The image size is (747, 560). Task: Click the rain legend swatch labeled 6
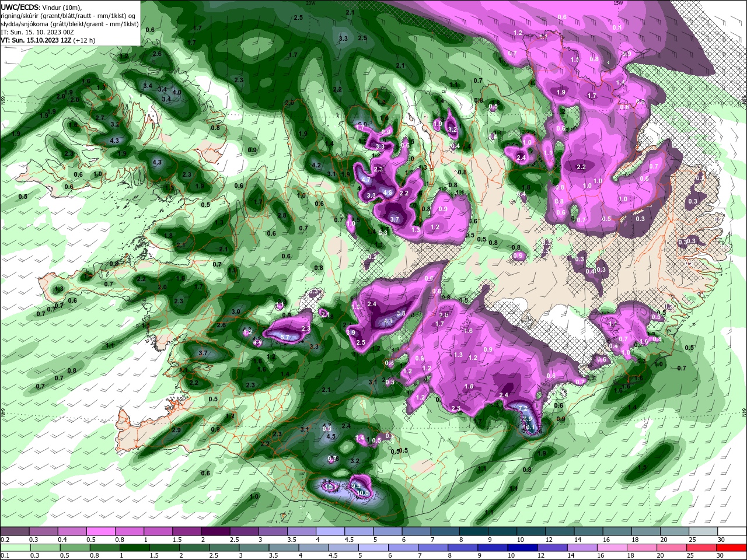point(403,548)
